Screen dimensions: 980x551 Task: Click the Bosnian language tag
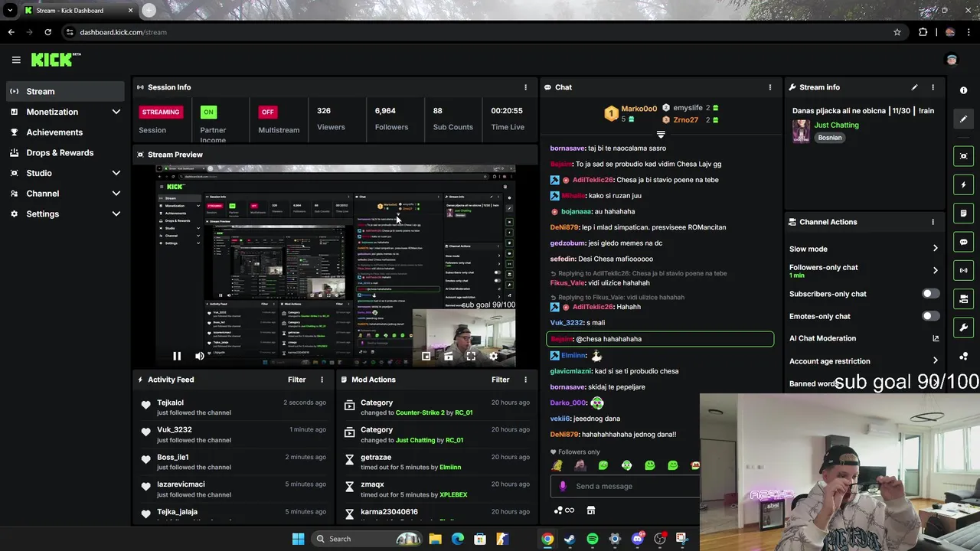click(x=829, y=138)
